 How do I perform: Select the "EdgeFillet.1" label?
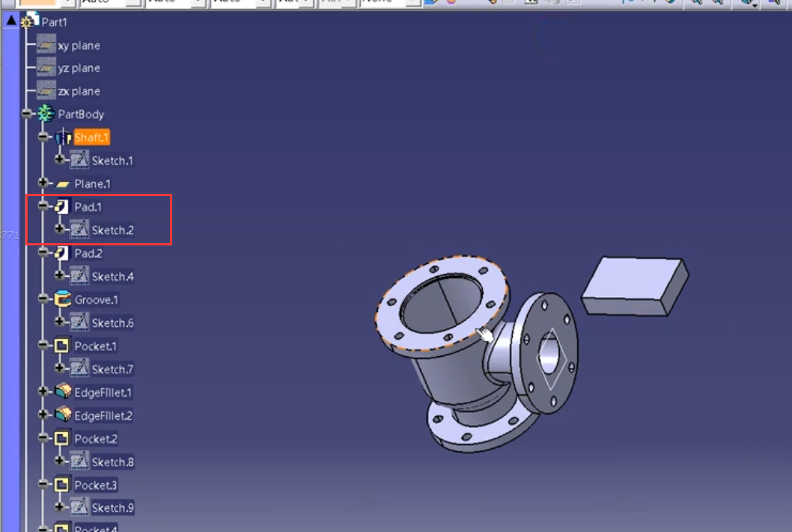pos(103,393)
